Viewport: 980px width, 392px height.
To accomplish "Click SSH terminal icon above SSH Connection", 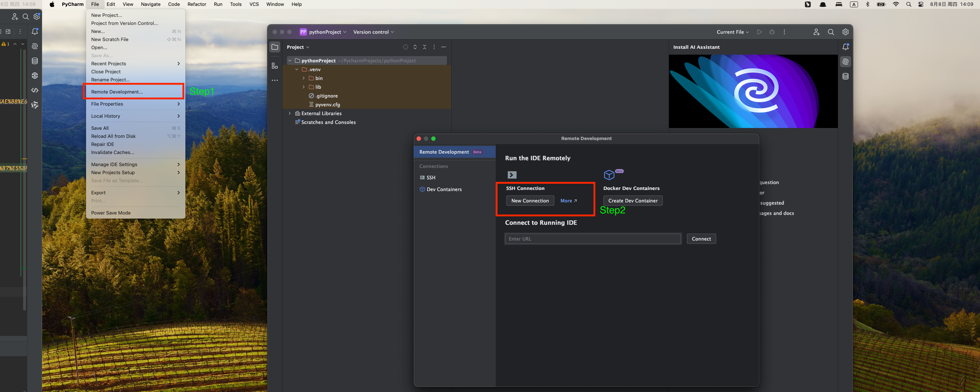I will [x=512, y=175].
